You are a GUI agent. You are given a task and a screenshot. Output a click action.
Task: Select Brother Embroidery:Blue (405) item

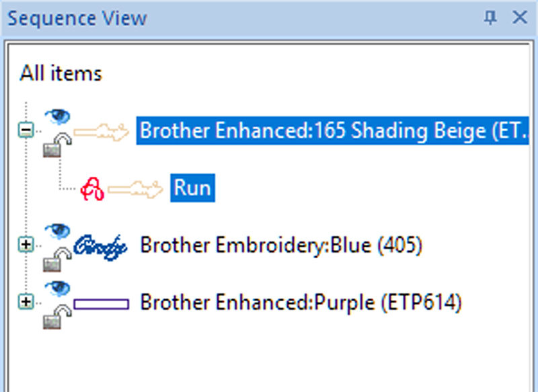[280, 245]
